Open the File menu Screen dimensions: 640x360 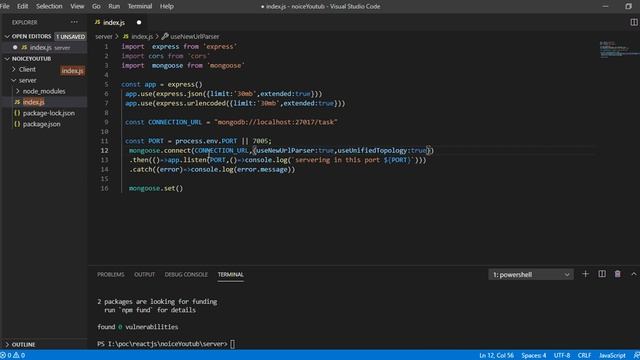[4, 6]
